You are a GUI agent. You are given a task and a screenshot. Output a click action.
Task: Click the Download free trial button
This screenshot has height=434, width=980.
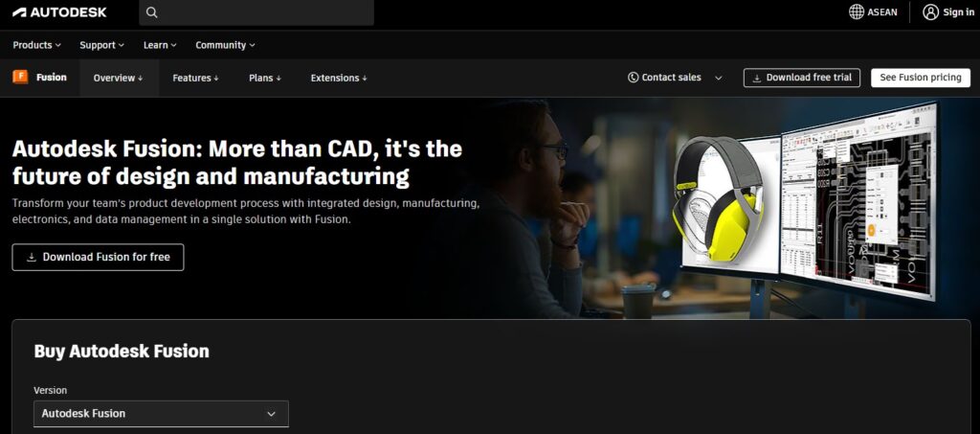(801, 78)
